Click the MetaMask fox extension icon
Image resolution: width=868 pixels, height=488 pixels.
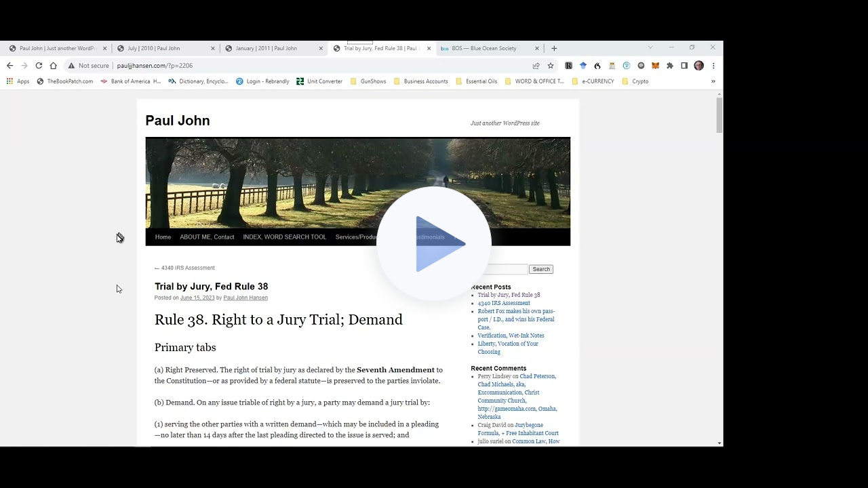coord(655,66)
